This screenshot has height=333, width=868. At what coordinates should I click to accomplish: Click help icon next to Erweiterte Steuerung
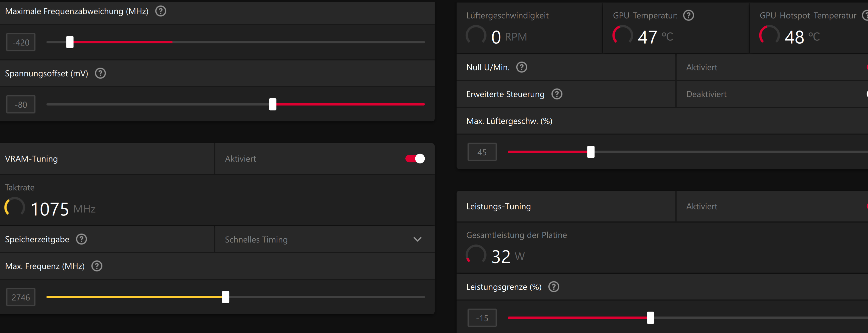(x=557, y=94)
